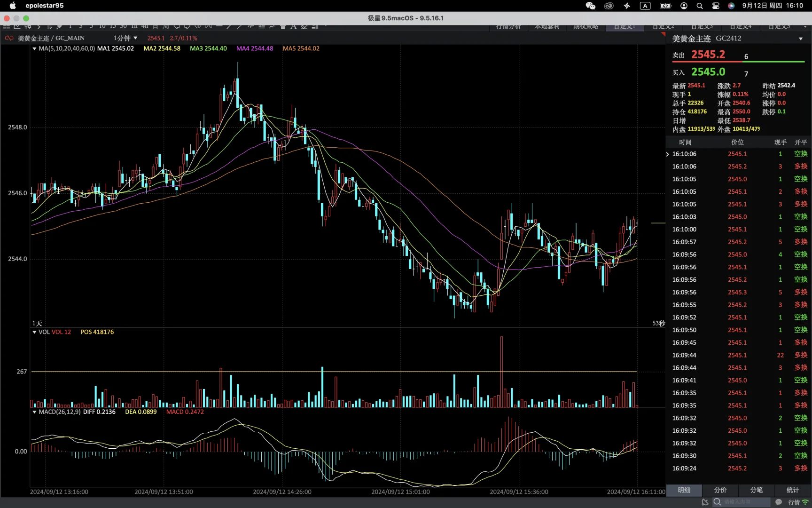Switch to the 统计 tab

click(x=793, y=490)
